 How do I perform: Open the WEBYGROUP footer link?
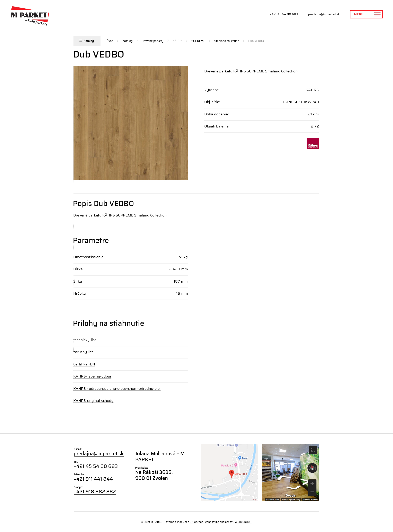pyautogui.click(x=243, y=522)
